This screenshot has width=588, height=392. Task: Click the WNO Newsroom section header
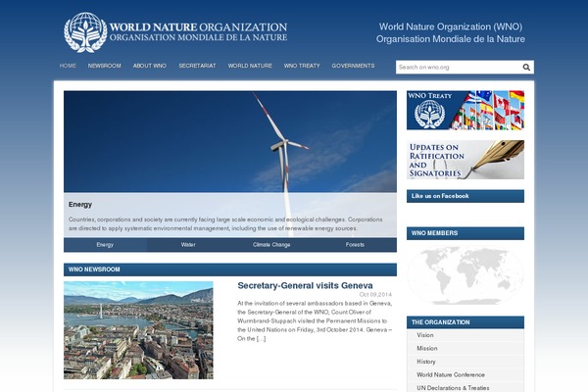pyautogui.click(x=230, y=269)
